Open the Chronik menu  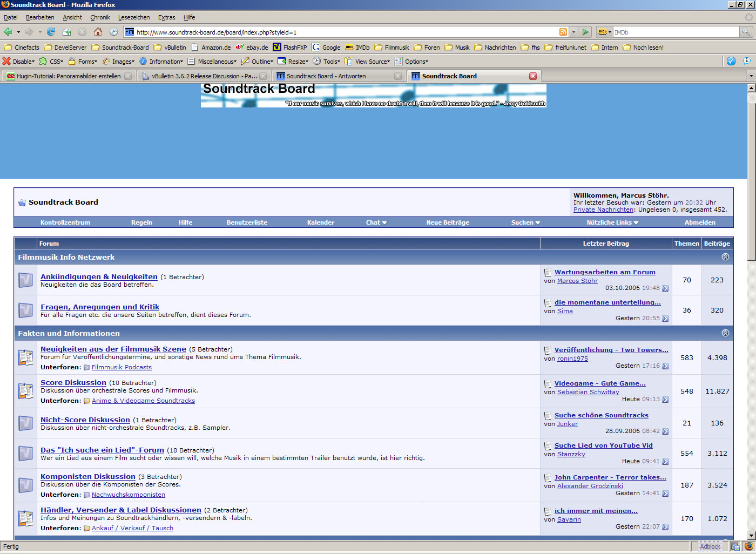(x=100, y=17)
